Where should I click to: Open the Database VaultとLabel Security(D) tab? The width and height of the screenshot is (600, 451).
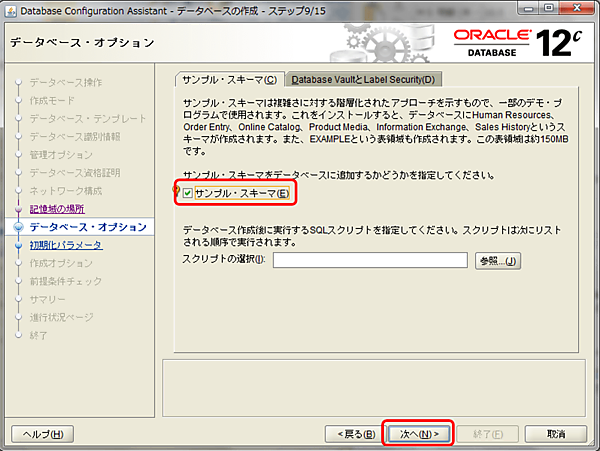(364, 80)
